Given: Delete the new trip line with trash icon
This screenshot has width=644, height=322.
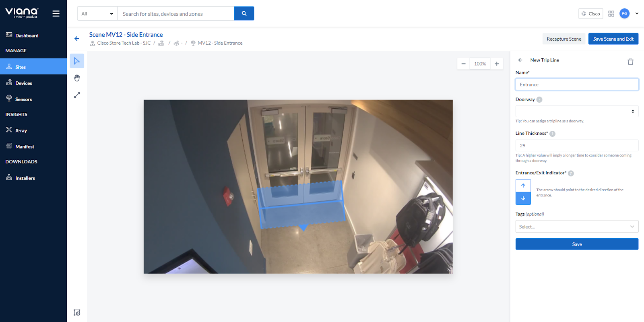Looking at the screenshot, I should [x=630, y=62].
